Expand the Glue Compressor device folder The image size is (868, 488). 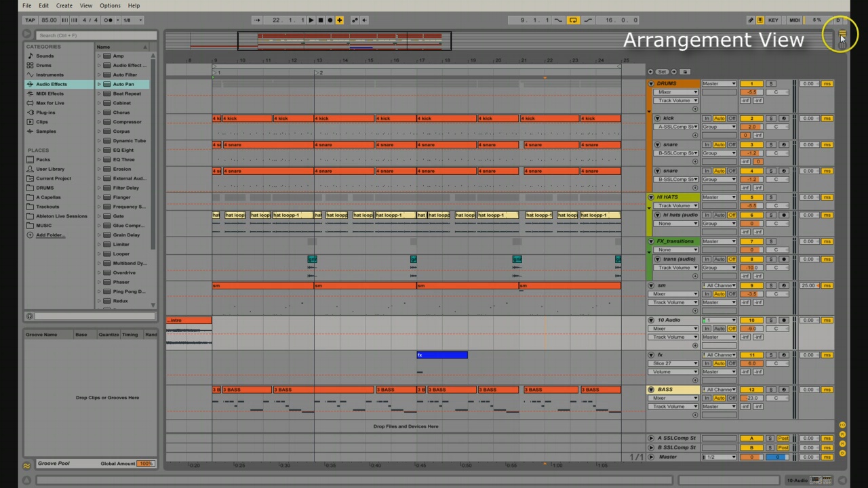click(x=99, y=226)
